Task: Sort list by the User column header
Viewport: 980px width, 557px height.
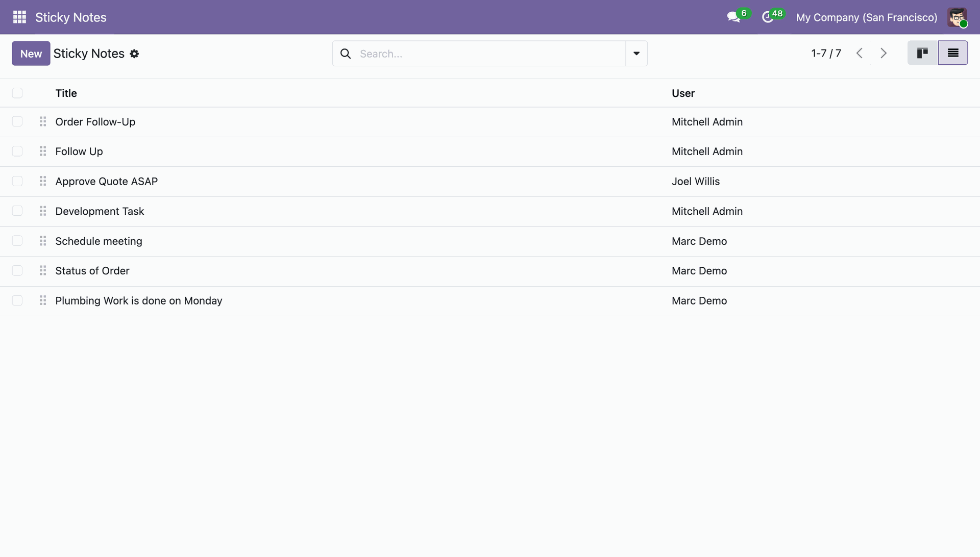Action: [x=683, y=93]
